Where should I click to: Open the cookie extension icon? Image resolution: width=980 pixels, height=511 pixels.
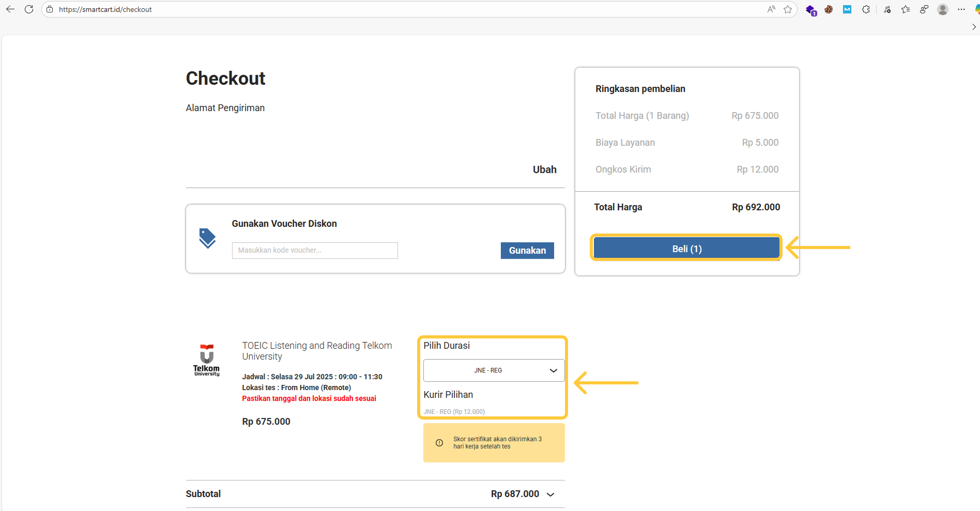tap(829, 9)
